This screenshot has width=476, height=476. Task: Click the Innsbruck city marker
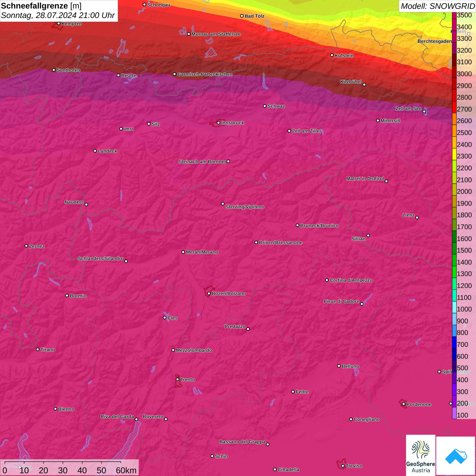[x=219, y=123]
